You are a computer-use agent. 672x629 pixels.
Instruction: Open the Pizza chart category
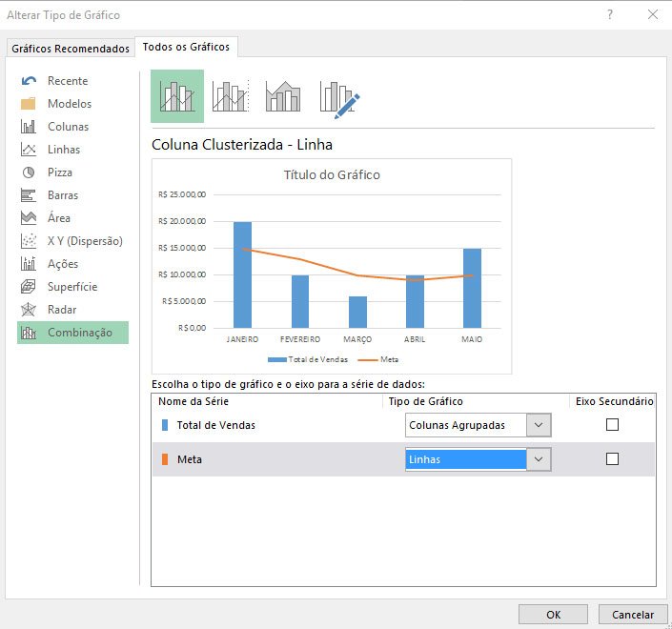pos(59,172)
